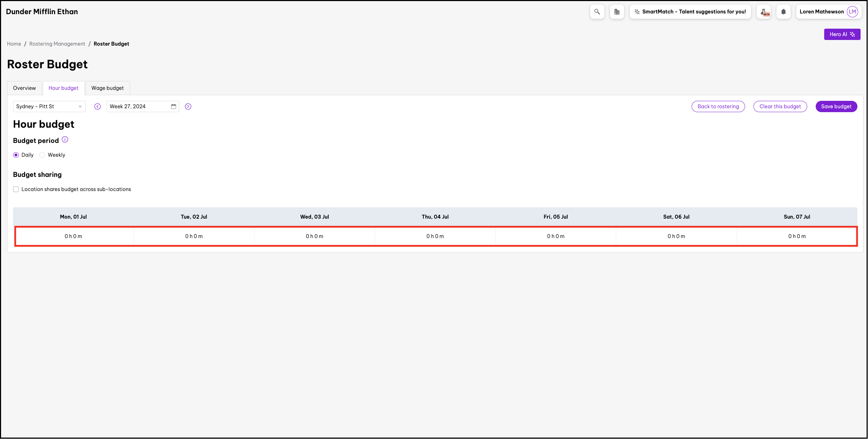
Task: Edit the Mon, 01 Jul hours field
Action: (x=74, y=236)
